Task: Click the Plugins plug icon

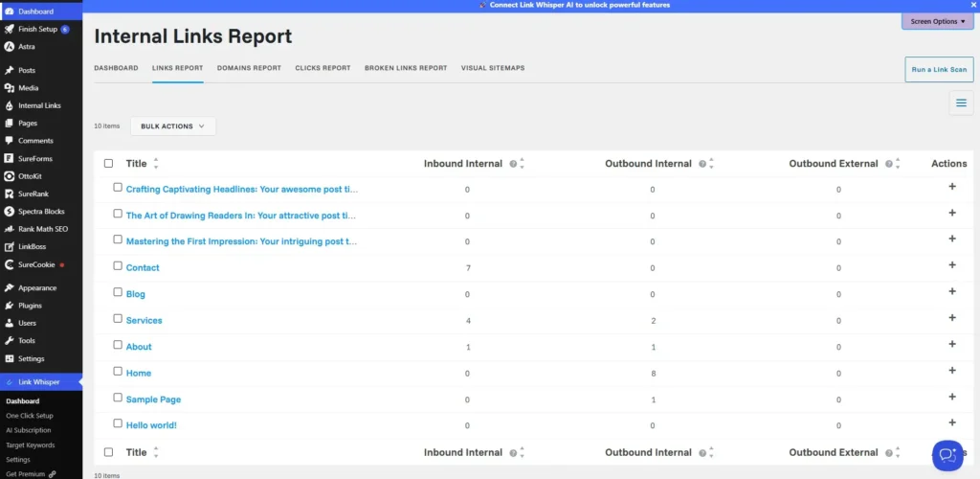Action: point(10,306)
